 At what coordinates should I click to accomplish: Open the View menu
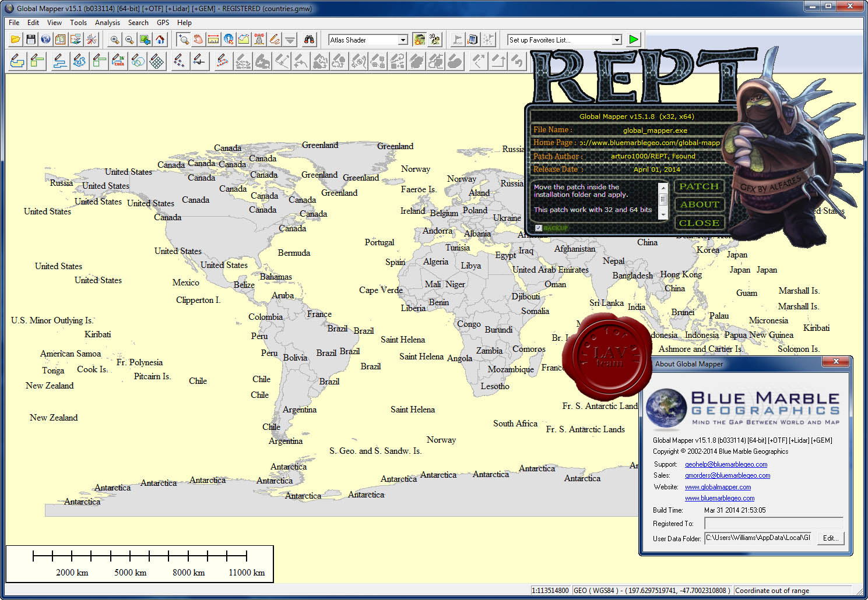[54, 23]
